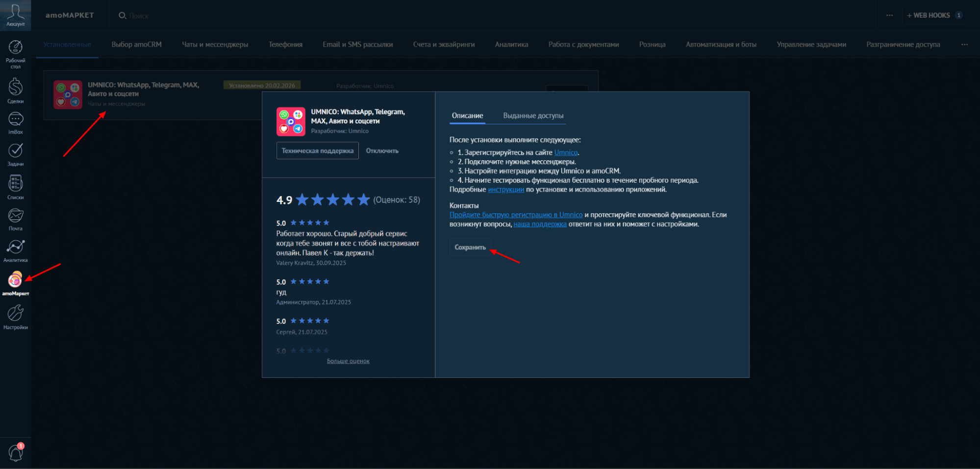Screen dimensions: 980x469
Task: Click the notification bell icon
Action: tap(15, 453)
